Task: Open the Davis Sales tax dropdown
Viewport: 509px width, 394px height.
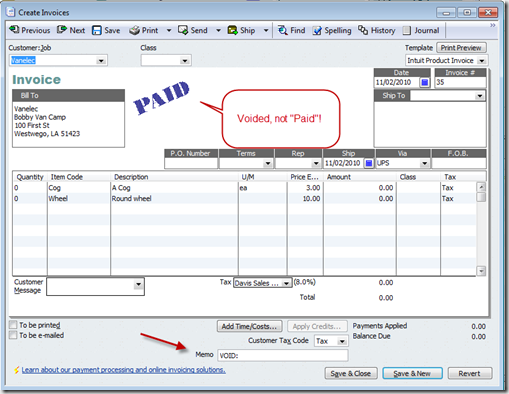Action: (x=286, y=283)
